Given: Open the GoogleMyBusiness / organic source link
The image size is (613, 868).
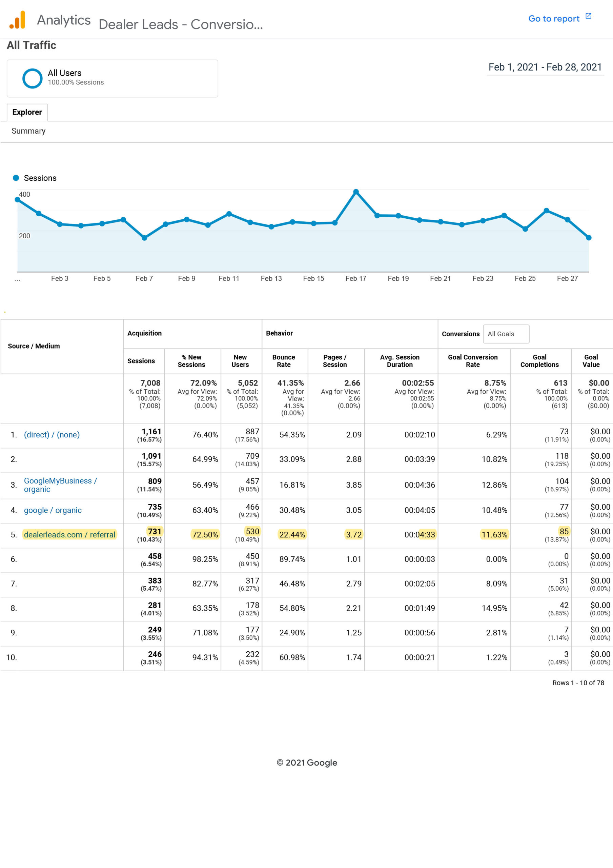Looking at the screenshot, I should click(60, 485).
